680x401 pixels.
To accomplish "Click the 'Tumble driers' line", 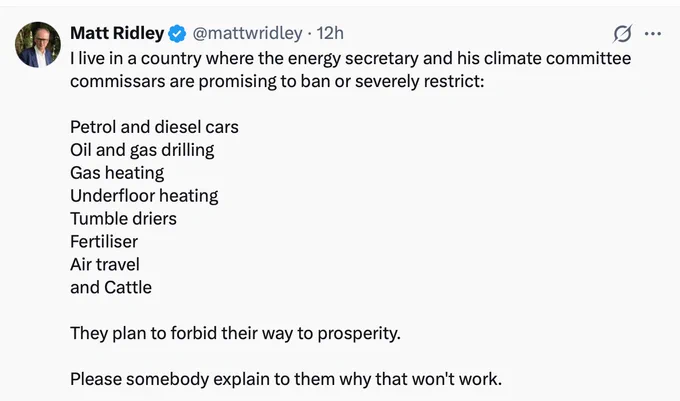I will pyautogui.click(x=124, y=218).
